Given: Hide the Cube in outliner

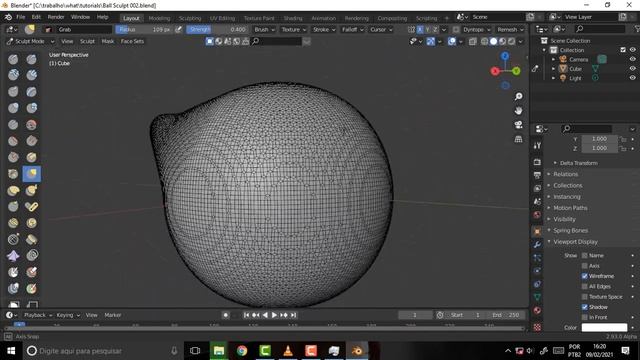Looking at the screenshot, I should (x=632, y=68).
